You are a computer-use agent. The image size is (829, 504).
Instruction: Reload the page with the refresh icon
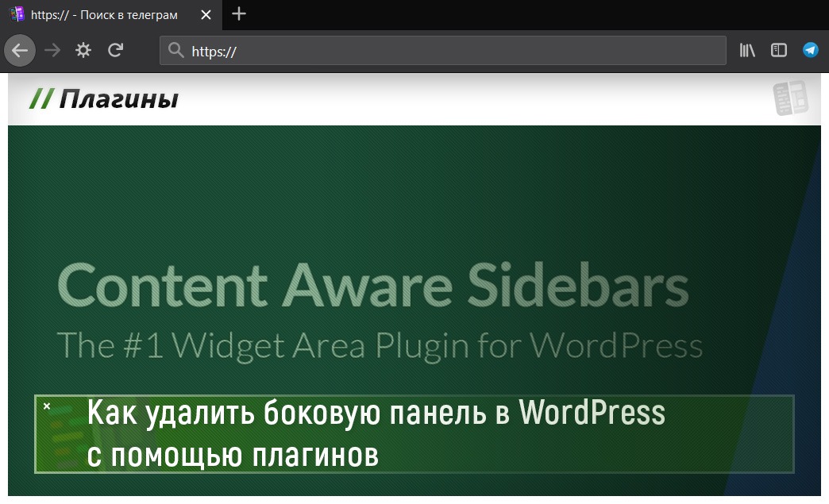tap(116, 51)
